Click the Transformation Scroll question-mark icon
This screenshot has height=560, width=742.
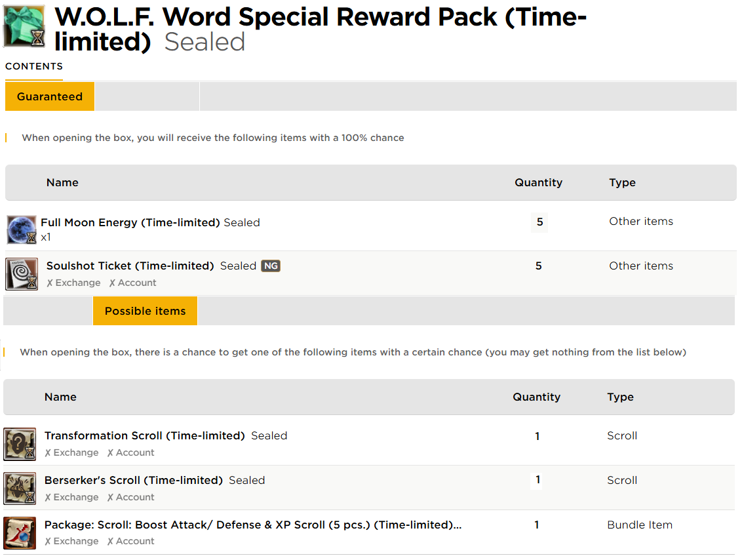tap(20, 444)
